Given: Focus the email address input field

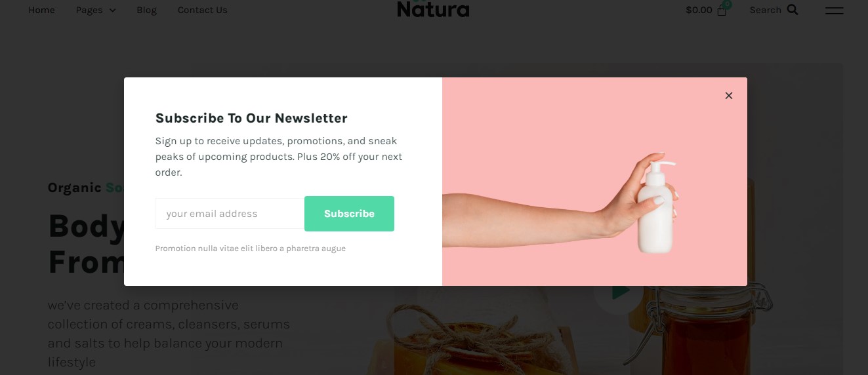Looking at the screenshot, I should 230,214.
